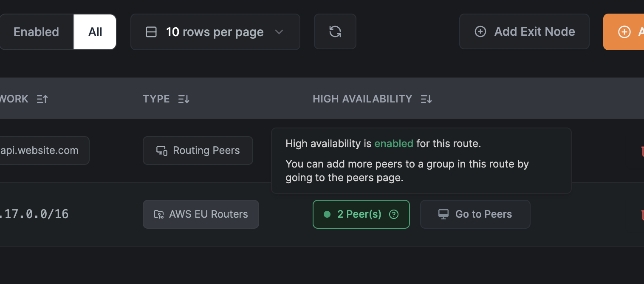Click the sort icon beside HIGH AVAILABILITY header
Image resolution: width=644 pixels, height=284 pixels.
[426, 99]
